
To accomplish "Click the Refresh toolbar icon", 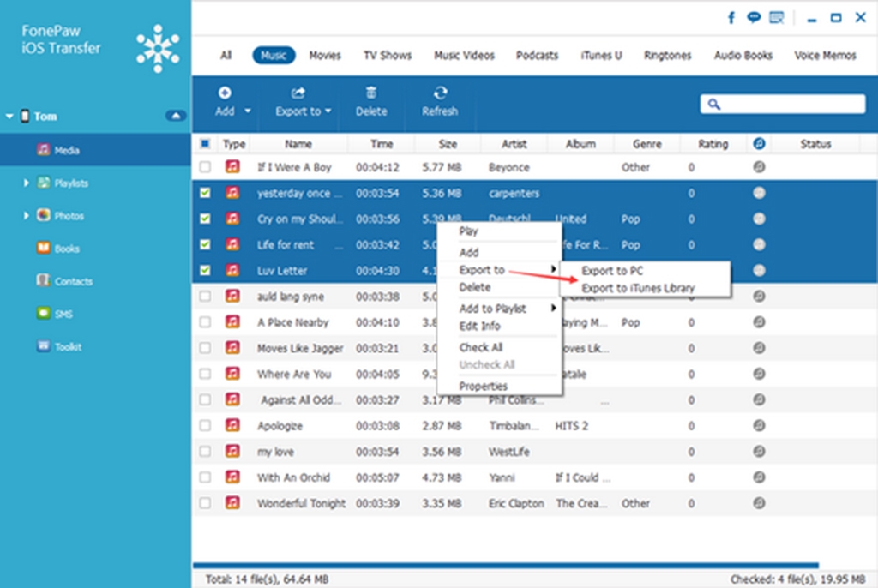I will pyautogui.click(x=439, y=93).
